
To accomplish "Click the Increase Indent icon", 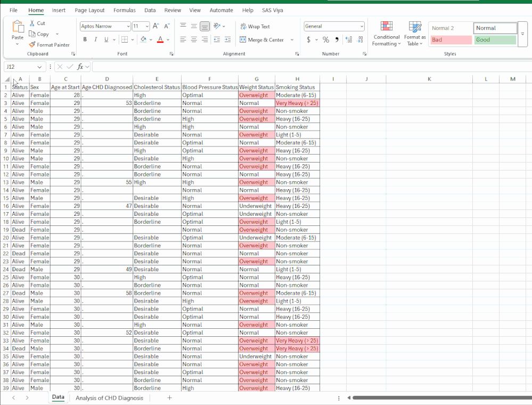I will pyautogui.click(x=228, y=40).
